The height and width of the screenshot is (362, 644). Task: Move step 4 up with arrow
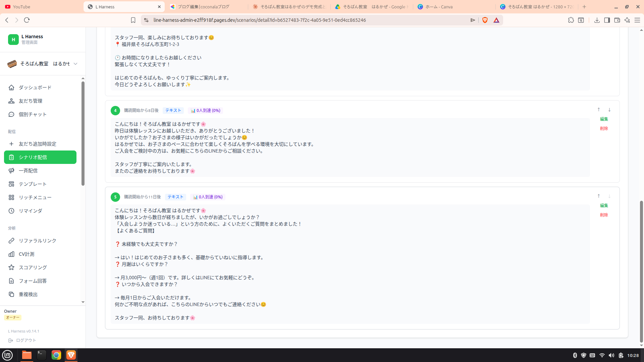click(599, 110)
